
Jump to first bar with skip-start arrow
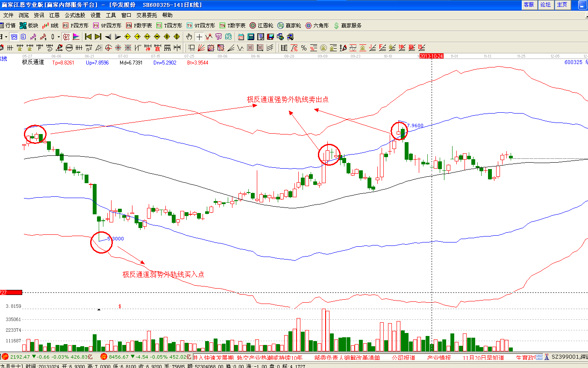pos(88,37)
